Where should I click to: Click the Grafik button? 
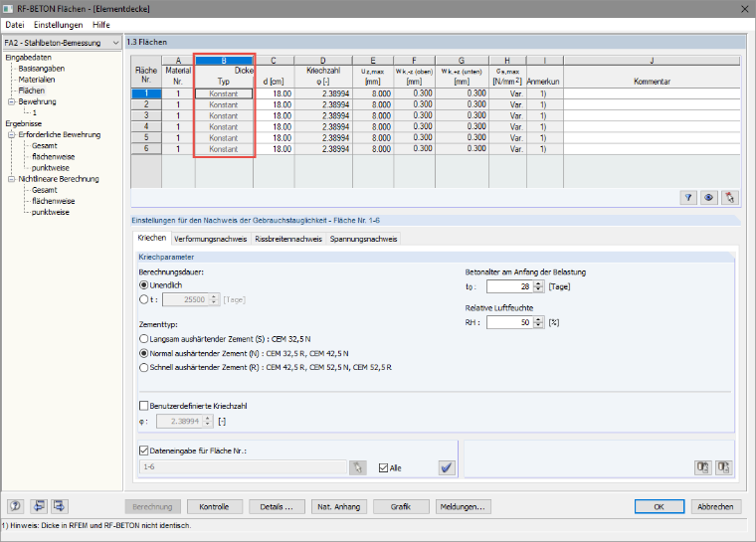[x=401, y=507]
